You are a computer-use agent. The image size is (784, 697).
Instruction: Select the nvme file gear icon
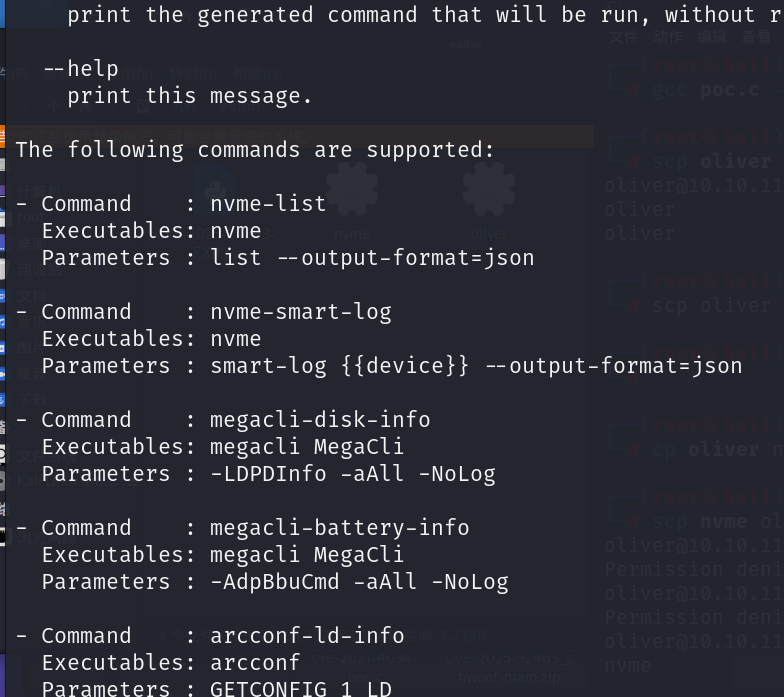click(x=351, y=190)
